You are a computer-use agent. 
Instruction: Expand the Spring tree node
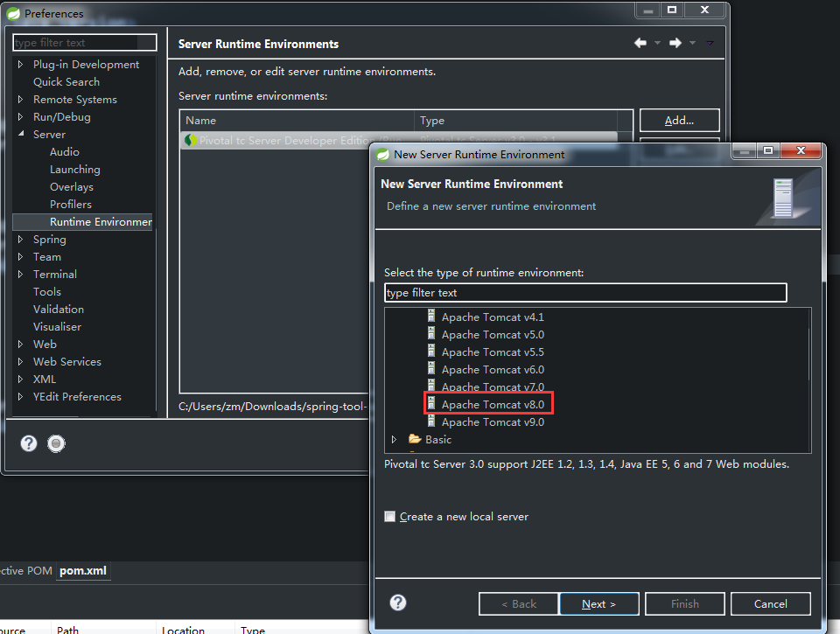click(20, 239)
